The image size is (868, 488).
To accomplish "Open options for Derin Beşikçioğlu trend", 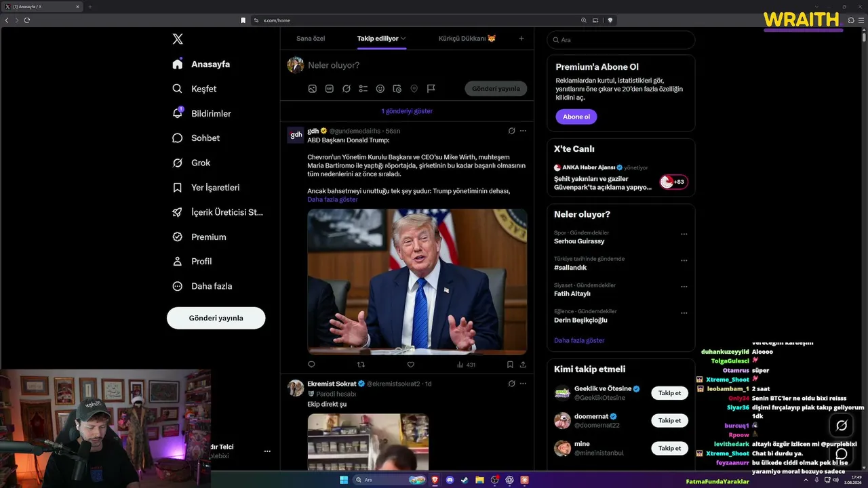I will click(x=684, y=313).
